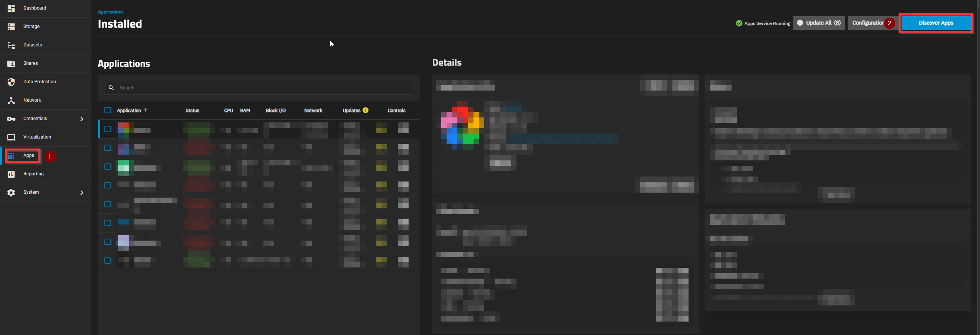The image size is (980, 335).
Task: Check the first application row checkbox
Action: pyautogui.click(x=108, y=129)
